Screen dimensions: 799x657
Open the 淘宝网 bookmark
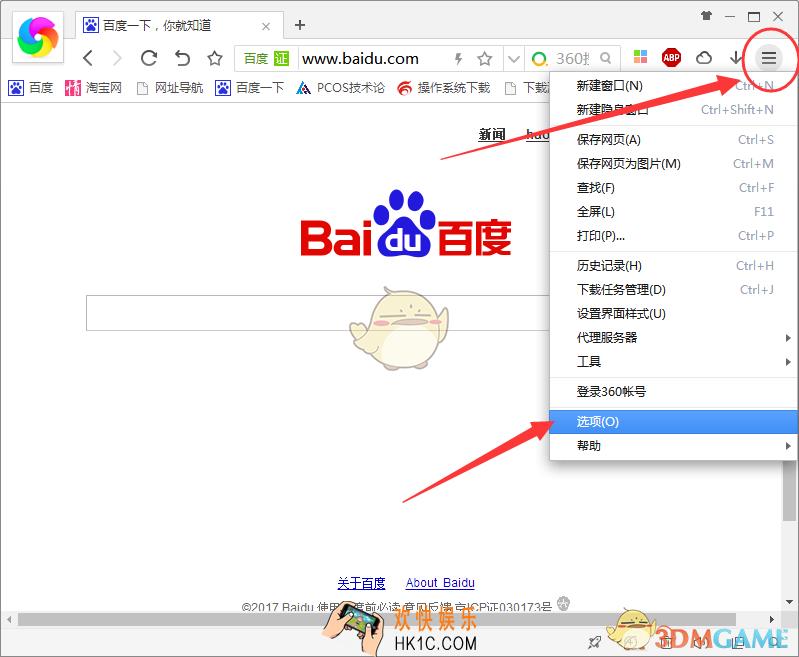click(x=94, y=88)
